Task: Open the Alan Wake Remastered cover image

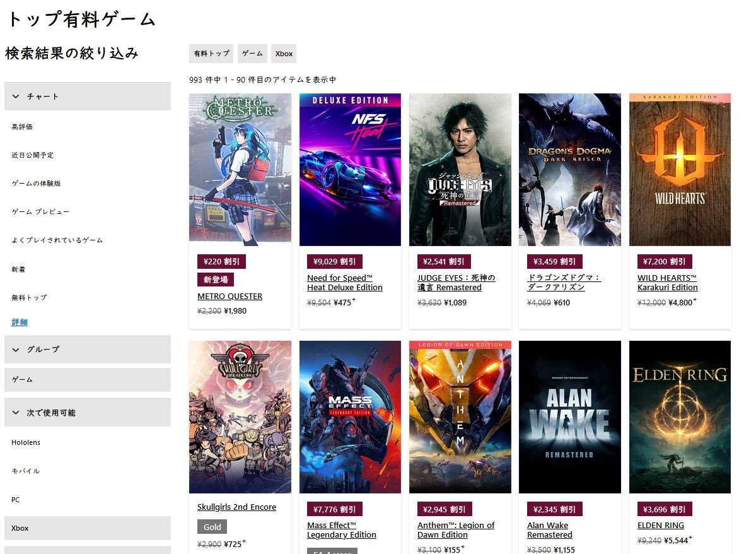Action: 570,417
